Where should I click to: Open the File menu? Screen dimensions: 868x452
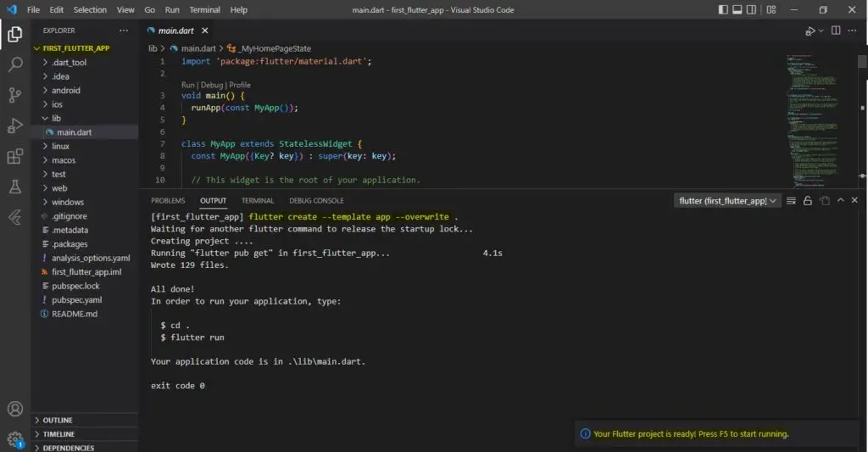coord(33,9)
